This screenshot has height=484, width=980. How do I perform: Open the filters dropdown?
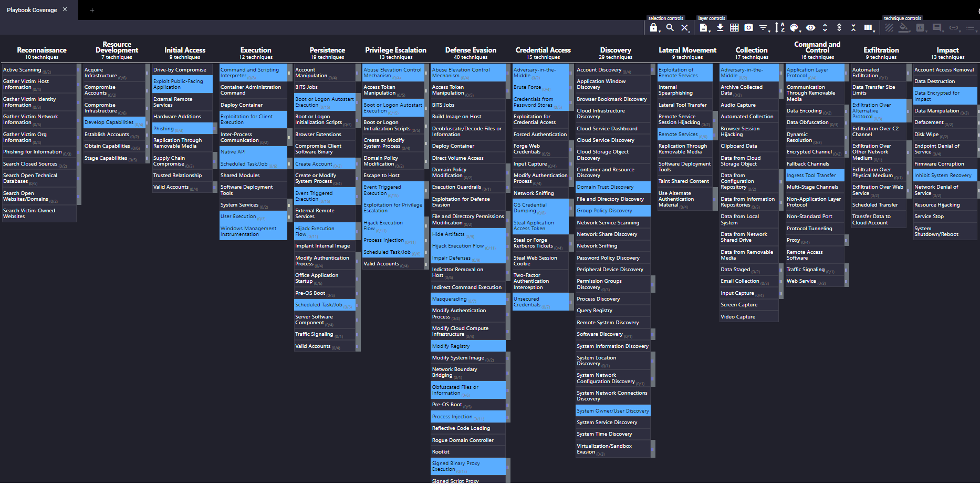tap(764, 28)
